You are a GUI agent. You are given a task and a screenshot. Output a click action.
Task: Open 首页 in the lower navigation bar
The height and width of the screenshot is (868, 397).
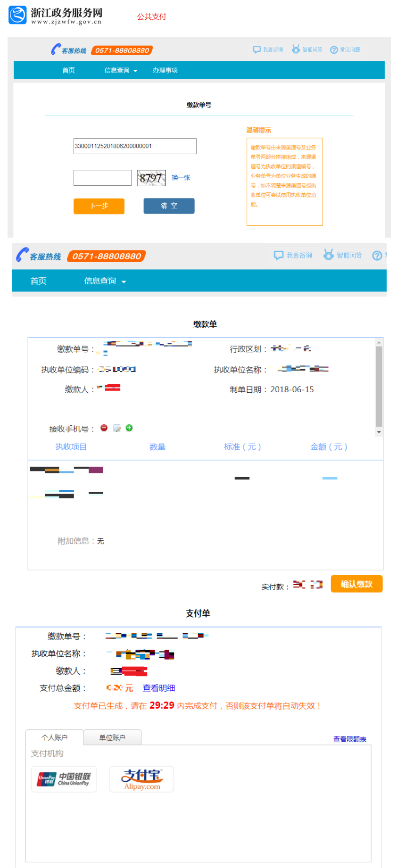[39, 281]
